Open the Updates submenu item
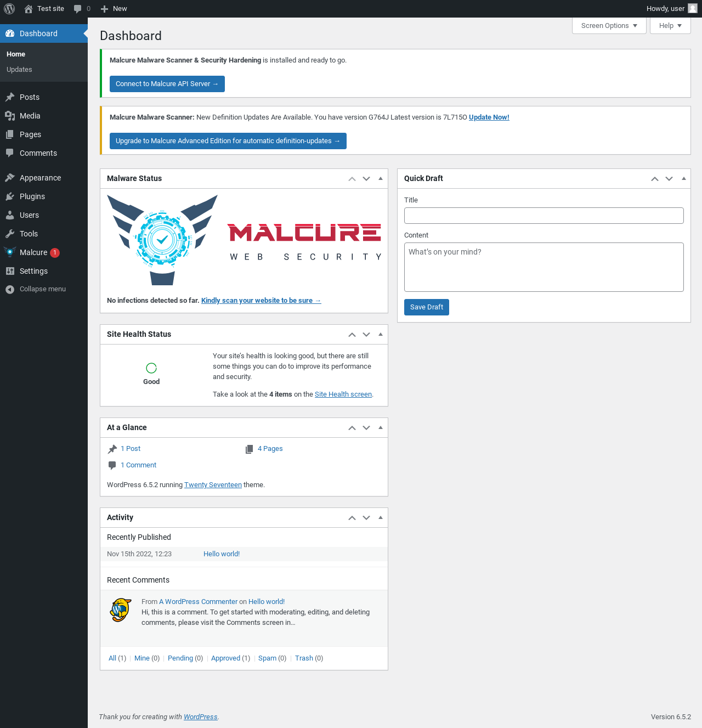The image size is (702, 728). pos(19,70)
